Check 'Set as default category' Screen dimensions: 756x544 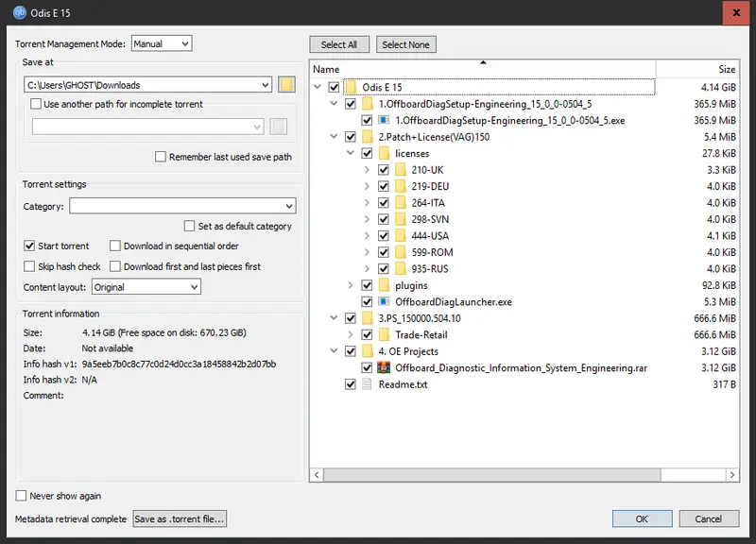tap(190, 226)
